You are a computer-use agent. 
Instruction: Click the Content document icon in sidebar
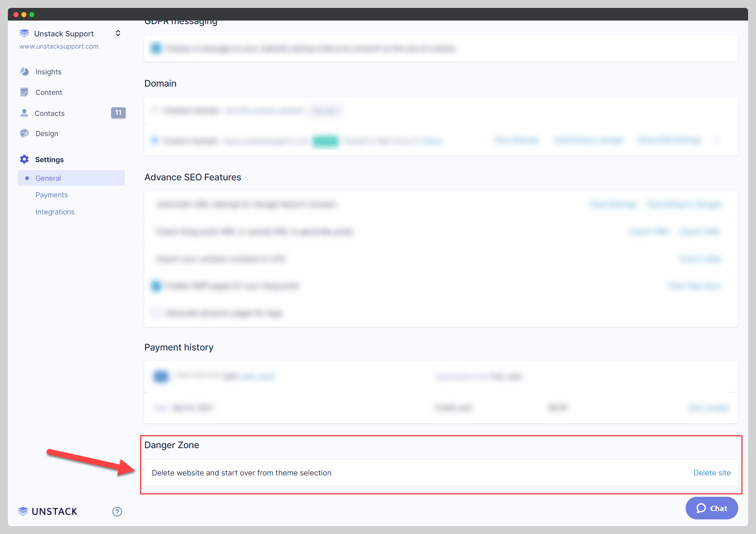click(x=25, y=92)
